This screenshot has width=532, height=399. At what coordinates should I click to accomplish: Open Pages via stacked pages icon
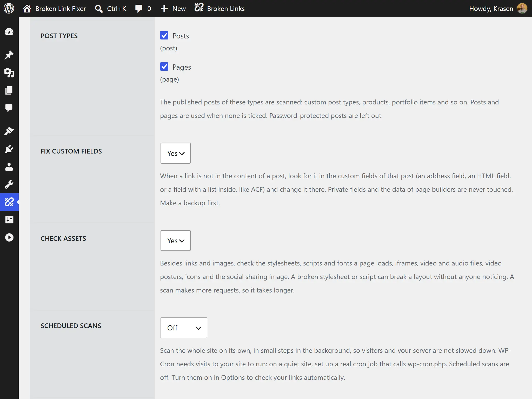click(x=9, y=90)
